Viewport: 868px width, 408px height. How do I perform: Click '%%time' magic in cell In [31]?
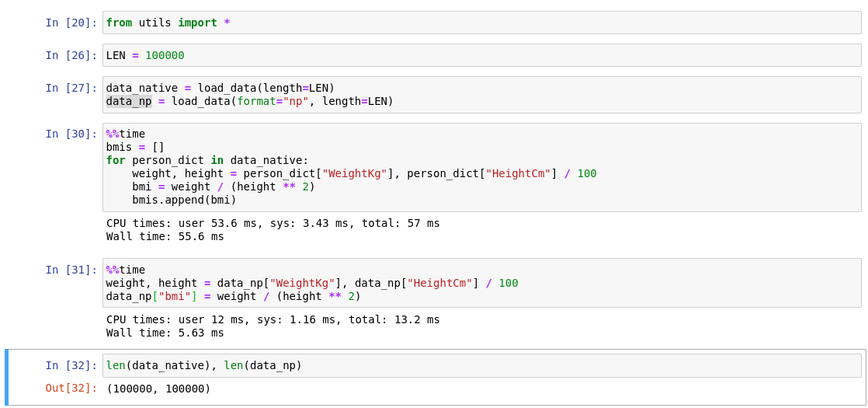[x=126, y=270]
